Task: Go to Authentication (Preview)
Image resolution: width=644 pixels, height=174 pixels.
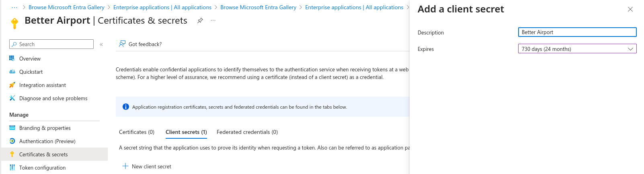Action: (47, 141)
